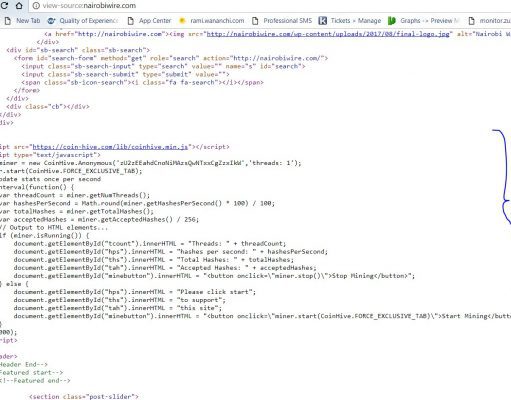Open the New Tab bookmark
Viewport: 511px width, 400px height.
(22, 21)
